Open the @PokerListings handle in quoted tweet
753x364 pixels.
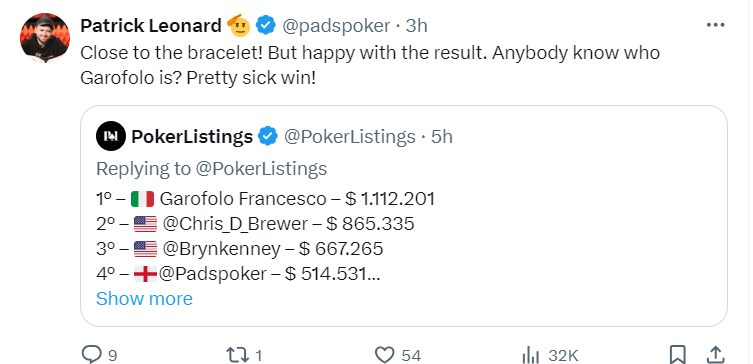coord(350,136)
